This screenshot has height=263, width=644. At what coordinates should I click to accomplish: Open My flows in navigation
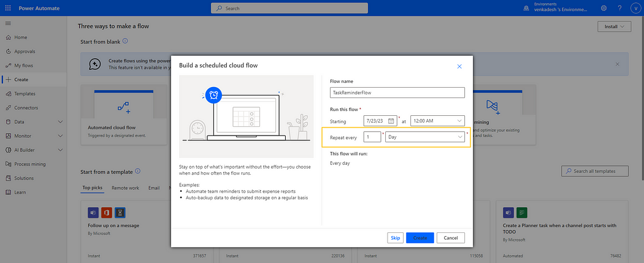34,65
